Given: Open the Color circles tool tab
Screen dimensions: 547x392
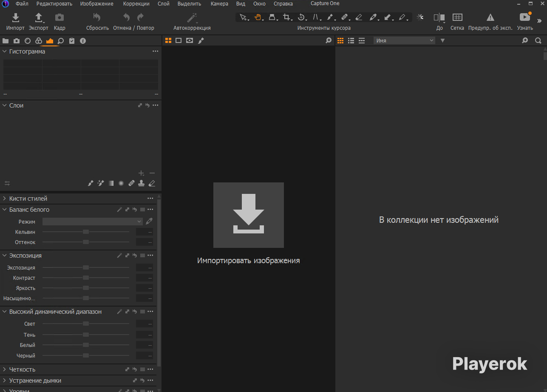Looking at the screenshot, I should pyautogui.click(x=39, y=41).
